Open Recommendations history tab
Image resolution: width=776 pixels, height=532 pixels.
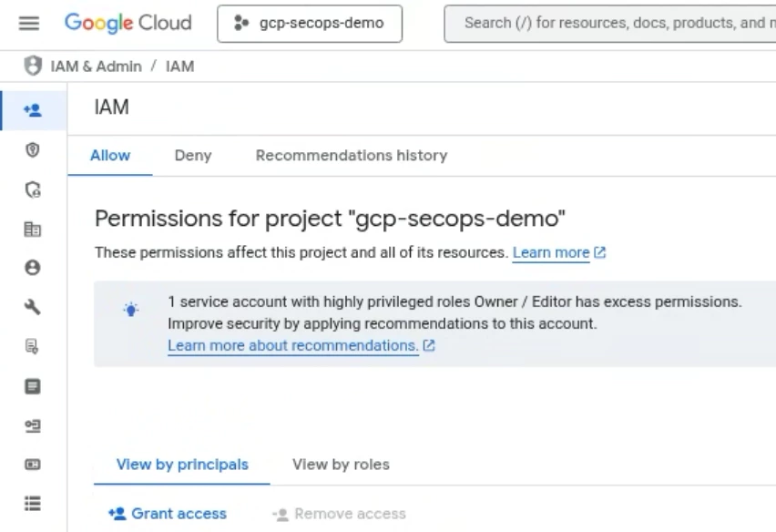351,156
